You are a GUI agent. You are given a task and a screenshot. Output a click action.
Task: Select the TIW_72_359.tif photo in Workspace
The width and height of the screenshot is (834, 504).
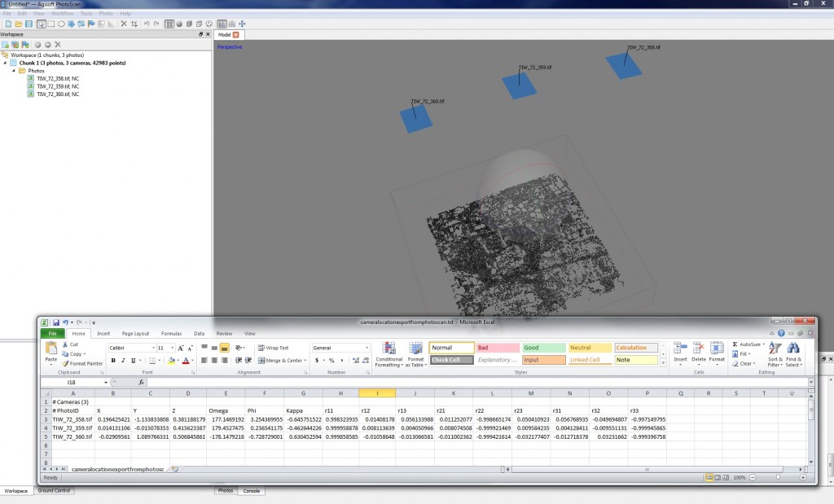pos(57,86)
